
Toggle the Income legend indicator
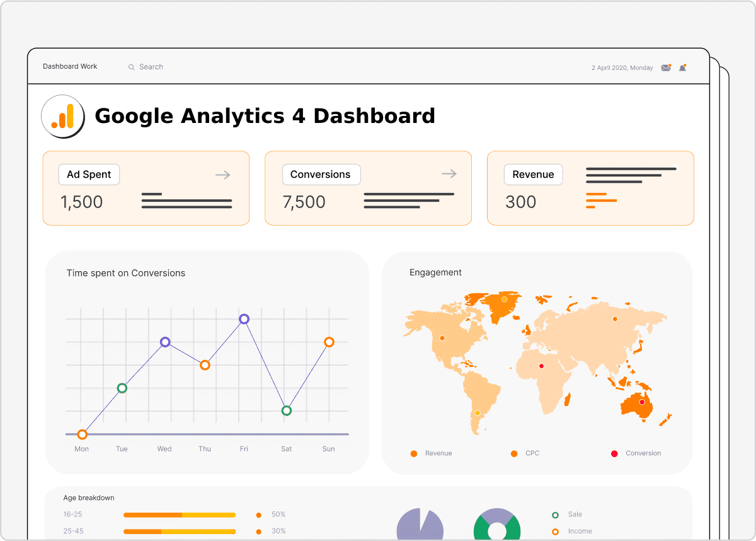click(556, 531)
